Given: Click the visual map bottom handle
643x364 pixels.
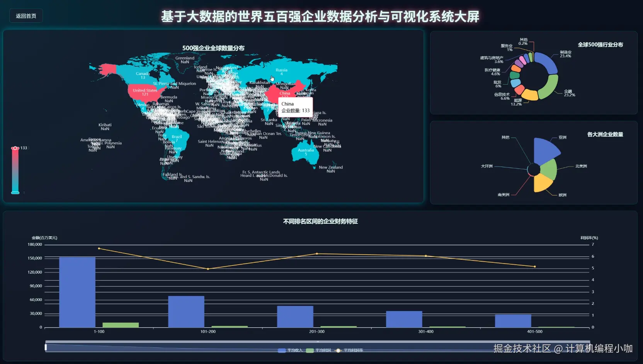Looking at the screenshot, I should 15,192.
